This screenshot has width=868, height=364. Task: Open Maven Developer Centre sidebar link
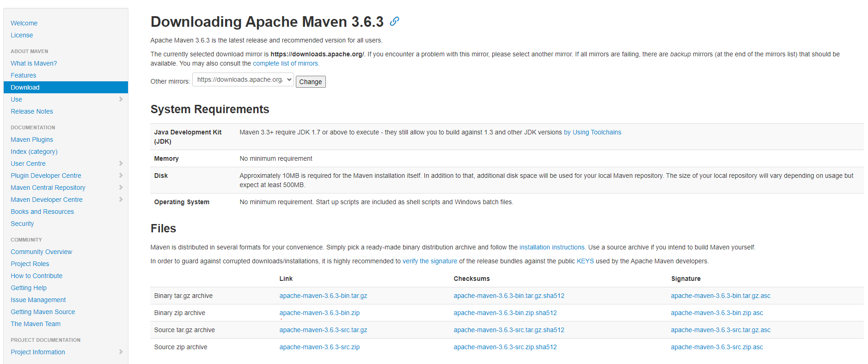[x=47, y=200]
